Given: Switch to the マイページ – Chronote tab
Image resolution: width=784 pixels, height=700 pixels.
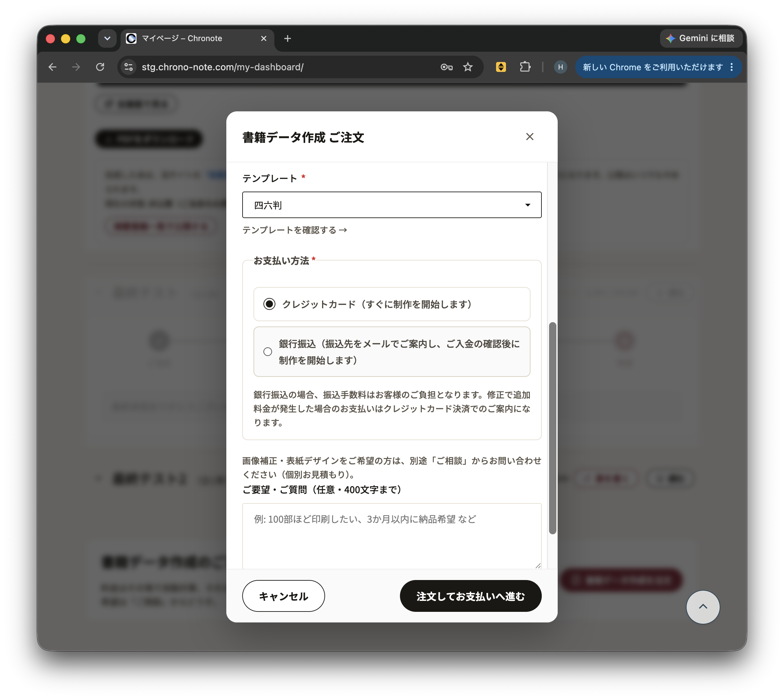Looking at the screenshot, I should (x=197, y=38).
